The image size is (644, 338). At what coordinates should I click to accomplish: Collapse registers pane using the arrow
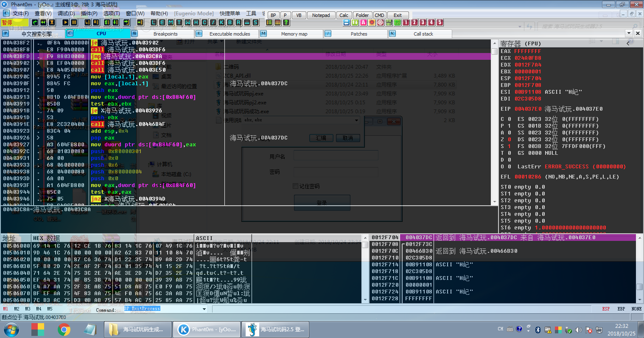coord(628,43)
